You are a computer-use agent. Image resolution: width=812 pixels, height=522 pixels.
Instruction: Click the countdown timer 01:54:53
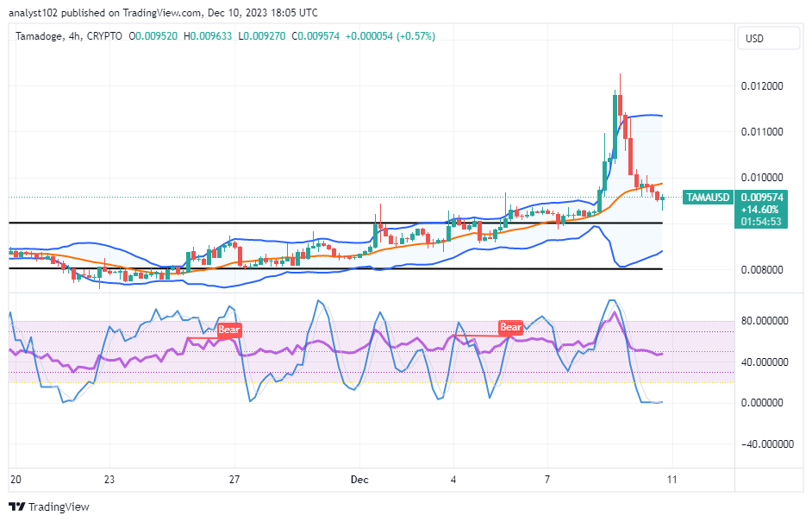761,222
